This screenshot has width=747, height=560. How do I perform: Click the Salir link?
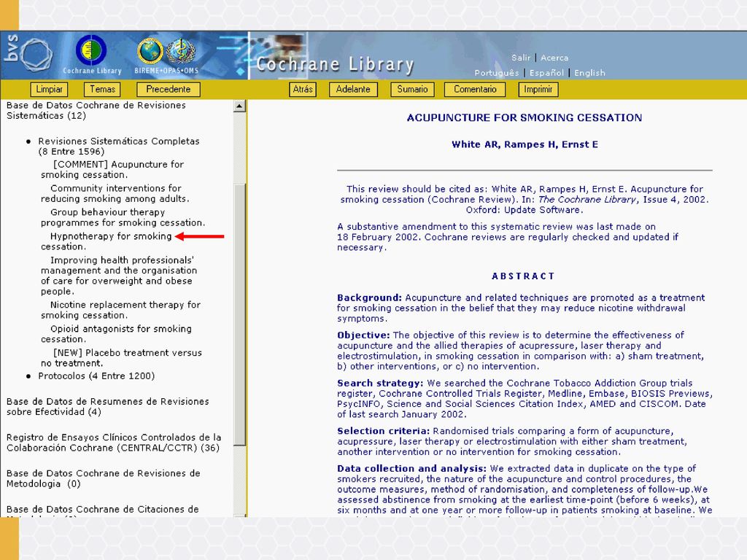pos(521,58)
